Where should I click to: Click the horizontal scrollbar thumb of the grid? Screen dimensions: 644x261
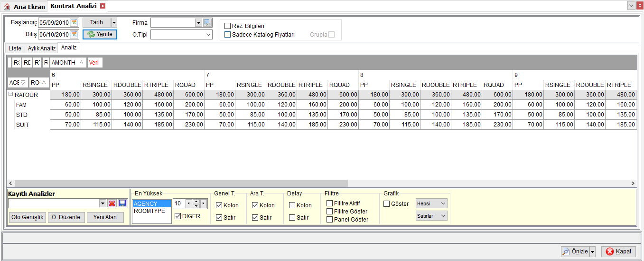(181, 183)
